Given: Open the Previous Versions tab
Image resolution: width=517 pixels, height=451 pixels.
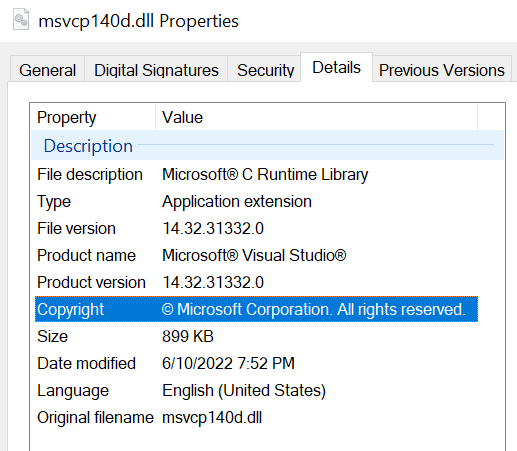Looking at the screenshot, I should point(442,69).
